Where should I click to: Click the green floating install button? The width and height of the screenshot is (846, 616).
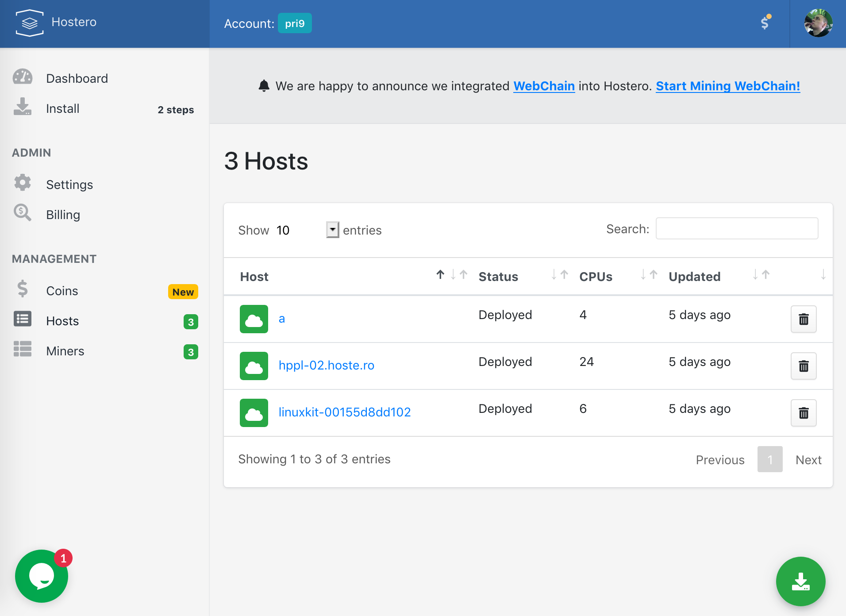point(800,581)
